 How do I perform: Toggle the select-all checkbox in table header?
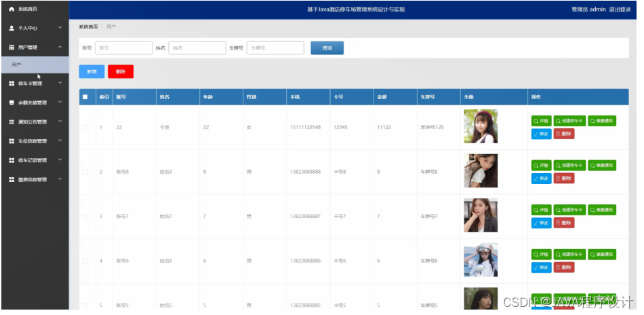pos(85,97)
